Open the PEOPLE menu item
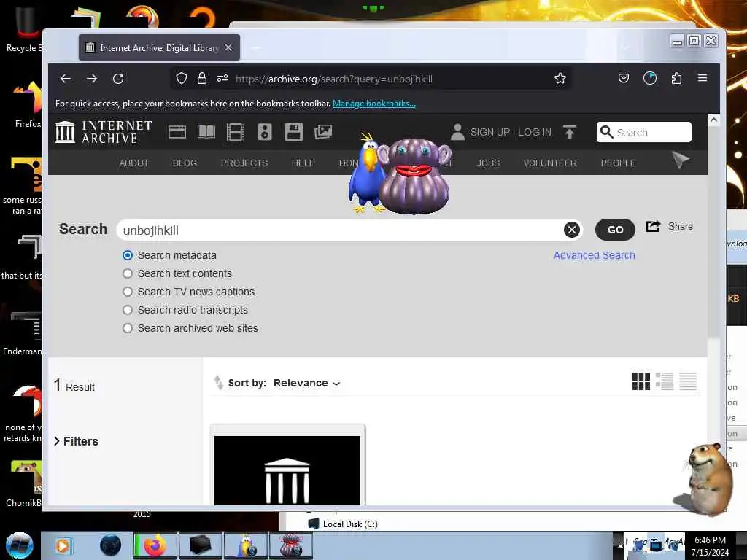747x560 pixels. pos(619,163)
